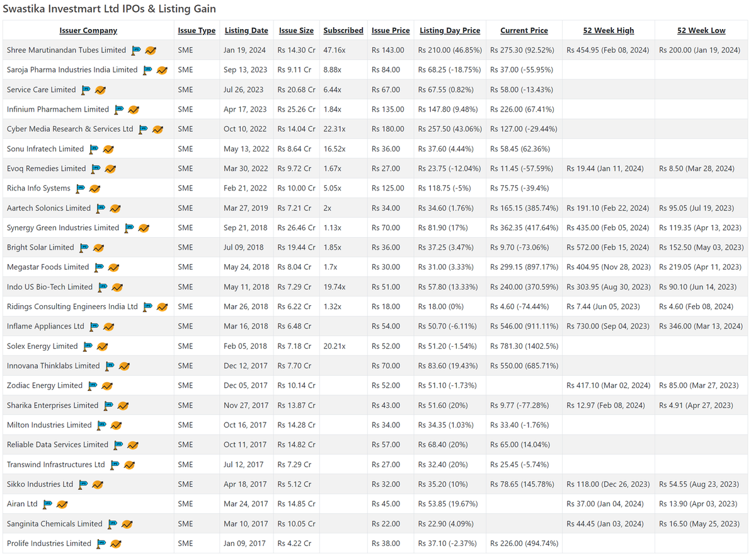The image size is (756, 558).
Task: Sort by the Subscribed column header
Action: click(343, 30)
